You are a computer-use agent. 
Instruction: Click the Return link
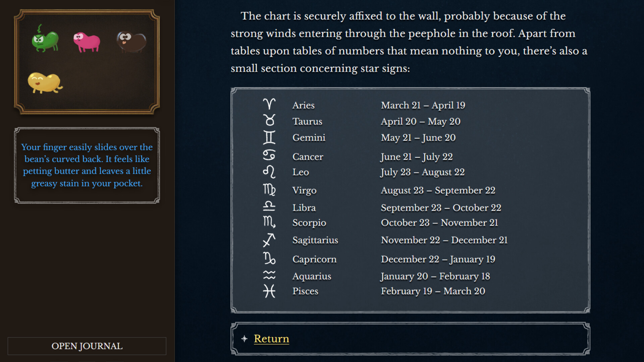[x=271, y=339]
